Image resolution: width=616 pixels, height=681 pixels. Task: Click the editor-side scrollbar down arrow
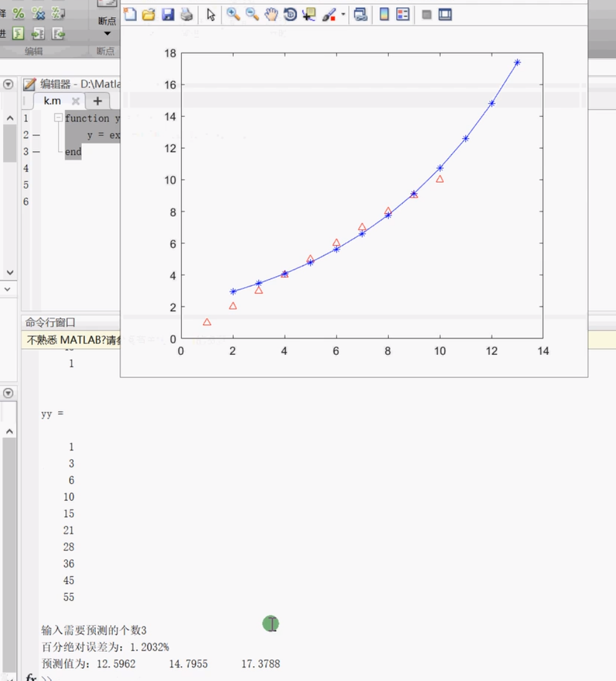(10, 272)
